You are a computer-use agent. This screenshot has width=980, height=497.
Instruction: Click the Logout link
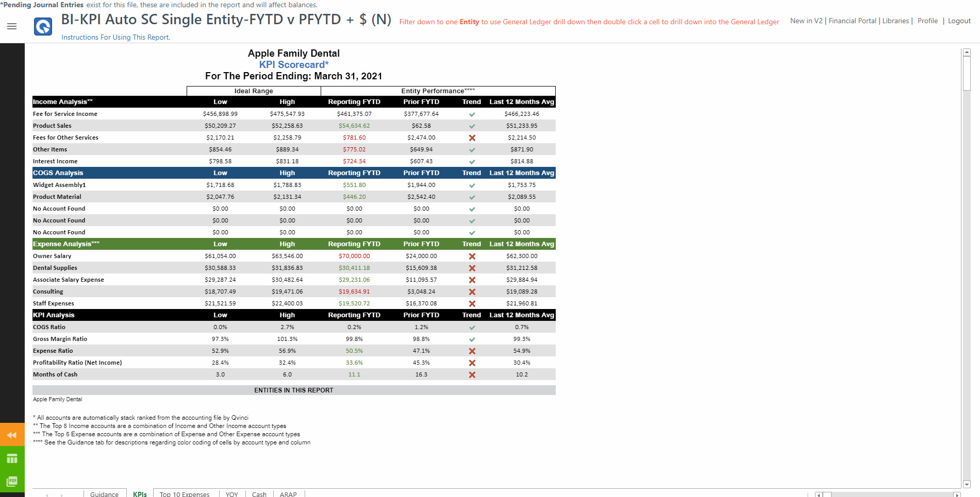959,21
